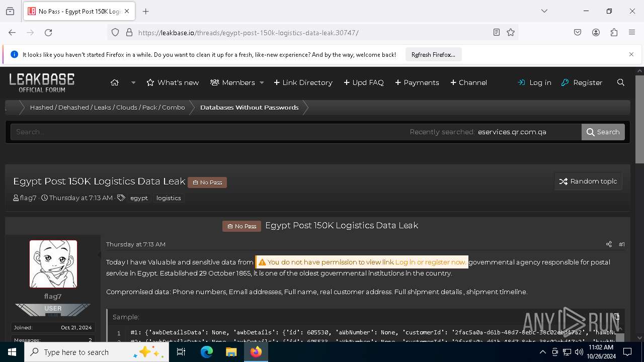644x362 pixels.
Task: Open Upd FAQ menu item
Action: (363, 82)
